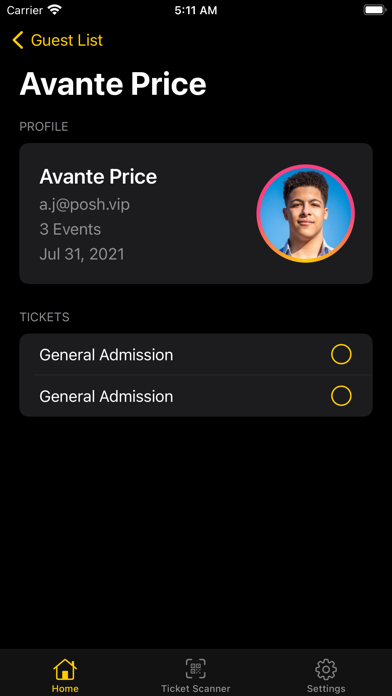Switch to Settings tab label
The height and width of the screenshot is (696, 392).
click(x=326, y=688)
